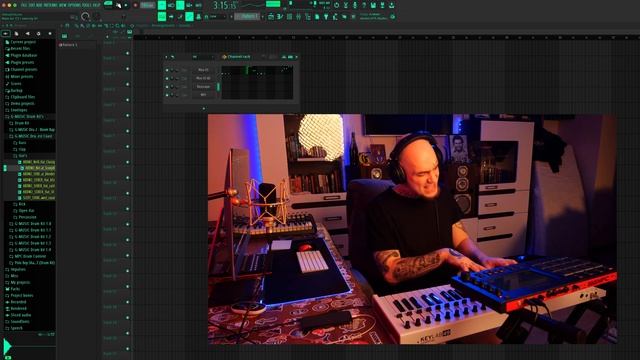Mute the first Channel rack channel

tap(167, 70)
